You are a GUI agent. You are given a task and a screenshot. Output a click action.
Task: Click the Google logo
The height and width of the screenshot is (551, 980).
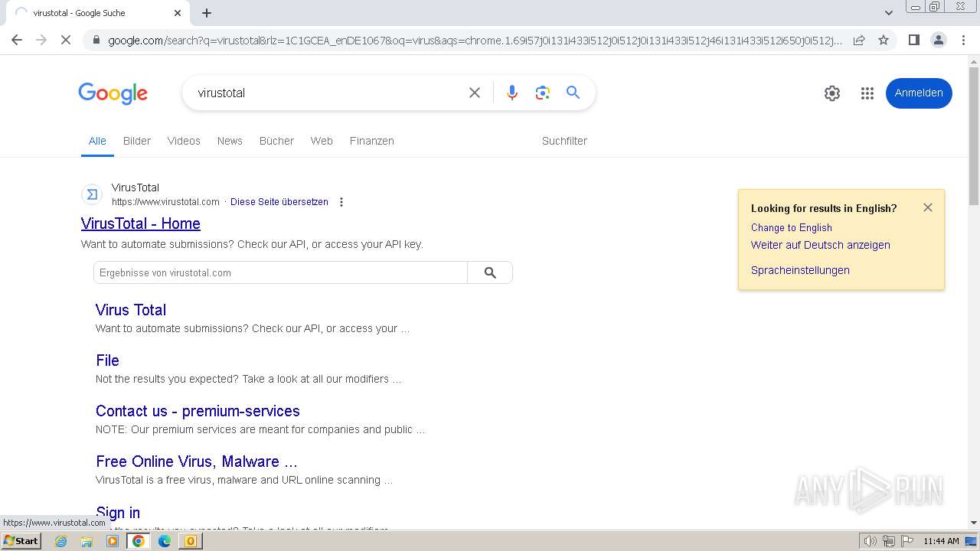pyautogui.click(x=113, y=93)
